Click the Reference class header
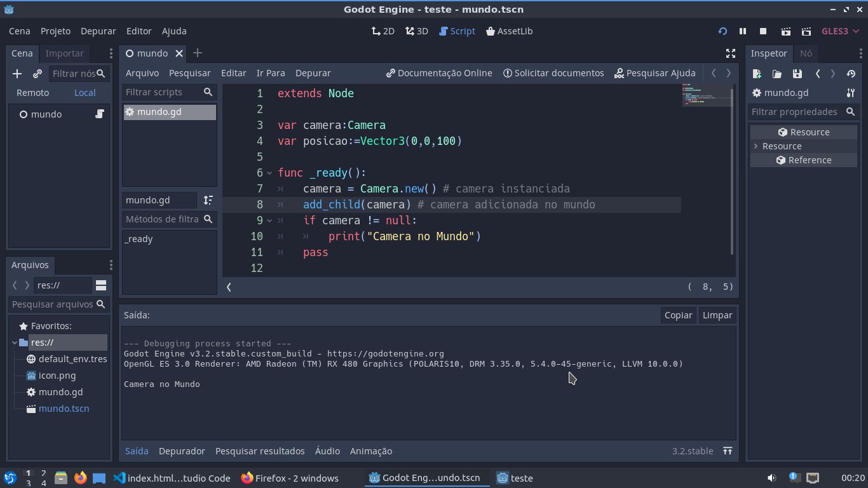The width and height of the screenshot is (868, 488). 804,160
